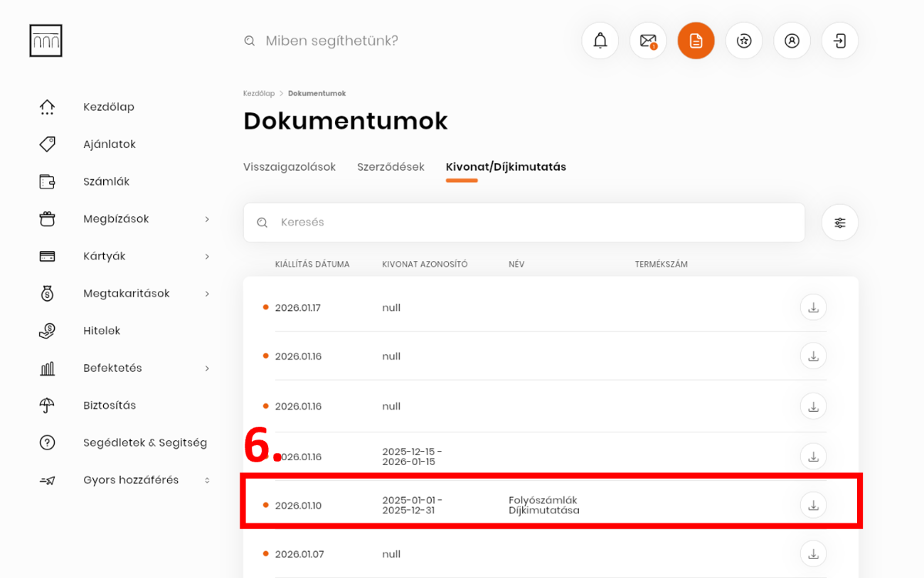Open the notifications bell icon
This screenshot has width=924, height=578.
pos(601,41)
